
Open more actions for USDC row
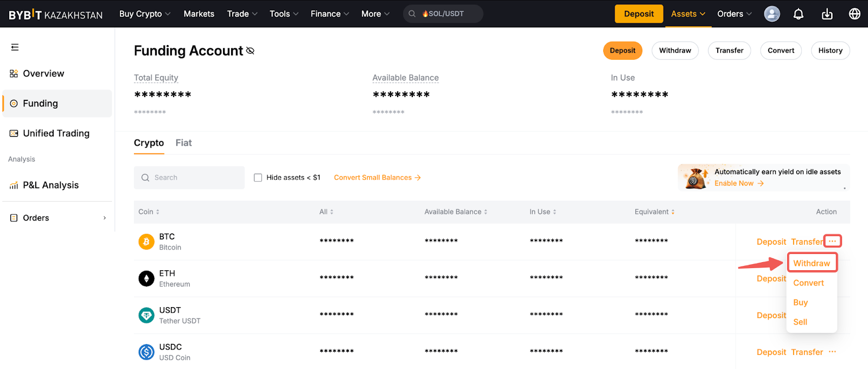coord(832,352)
